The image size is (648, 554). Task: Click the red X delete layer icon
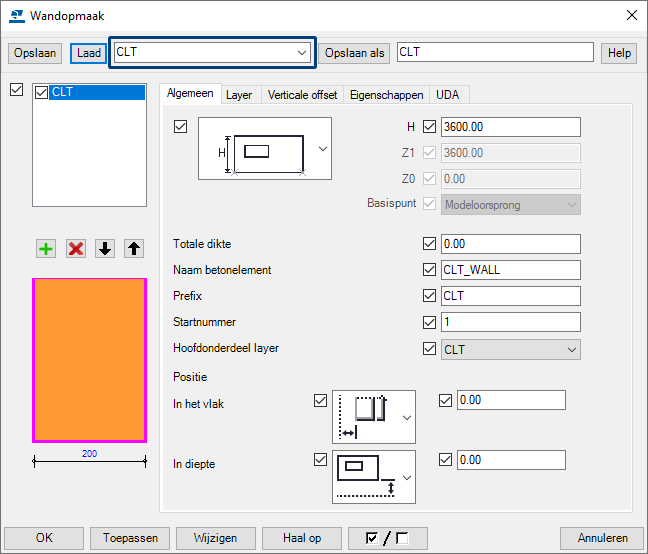click(x=75, y=249)
